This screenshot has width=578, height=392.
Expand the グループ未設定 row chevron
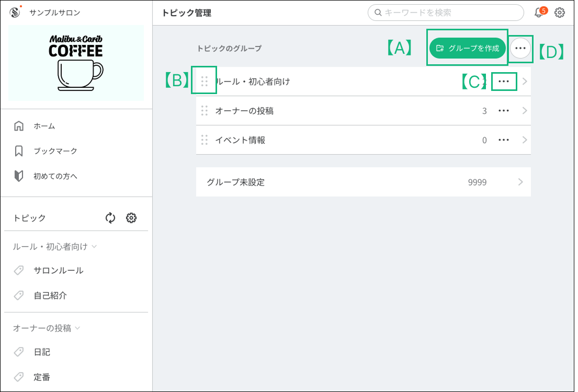pyautogui.click(x=520, y=182)
